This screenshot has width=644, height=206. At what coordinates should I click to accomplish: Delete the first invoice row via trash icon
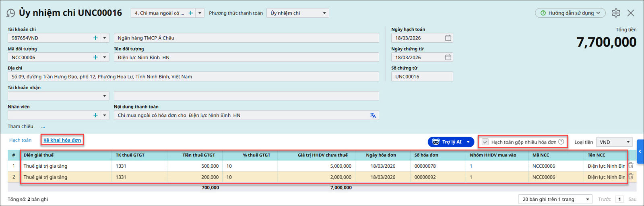[x=631, y=166]
